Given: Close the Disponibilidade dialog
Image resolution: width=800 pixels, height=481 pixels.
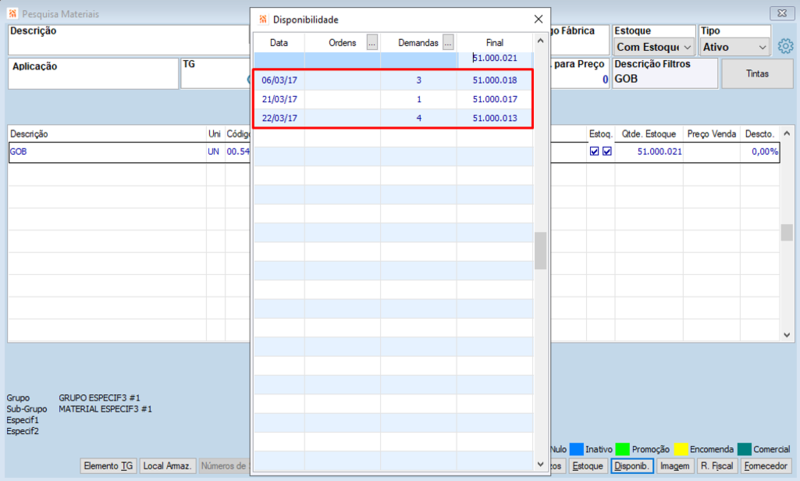Looking at the screenshot, I should (x=538, y=19).
